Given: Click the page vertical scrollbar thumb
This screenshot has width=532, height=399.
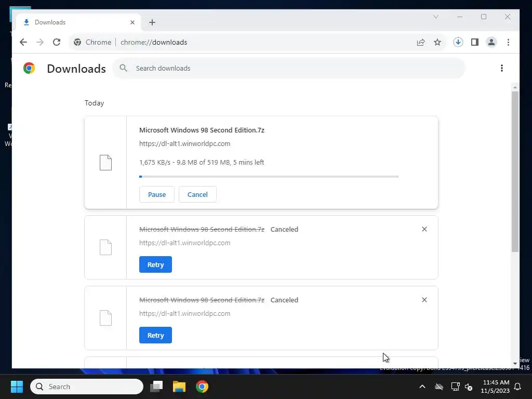Looking at the screenshot, I should pyautogui.click(x=515, y=171).
